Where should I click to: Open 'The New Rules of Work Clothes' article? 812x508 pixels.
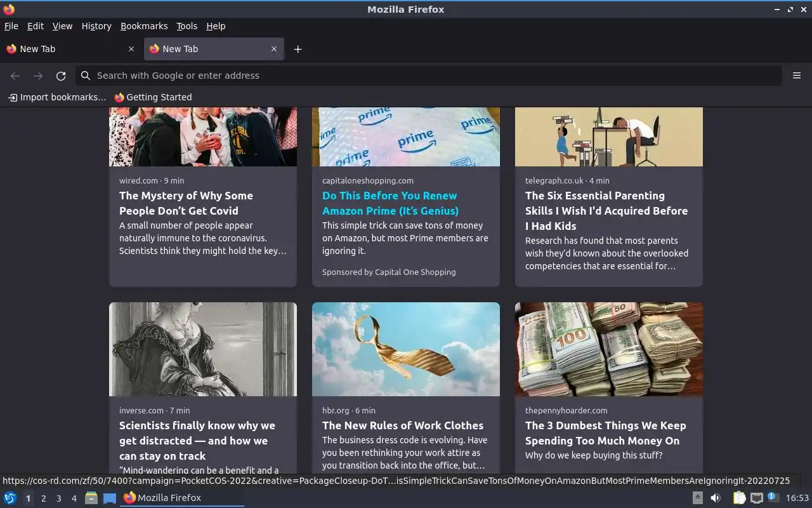(x=403, y=425)
